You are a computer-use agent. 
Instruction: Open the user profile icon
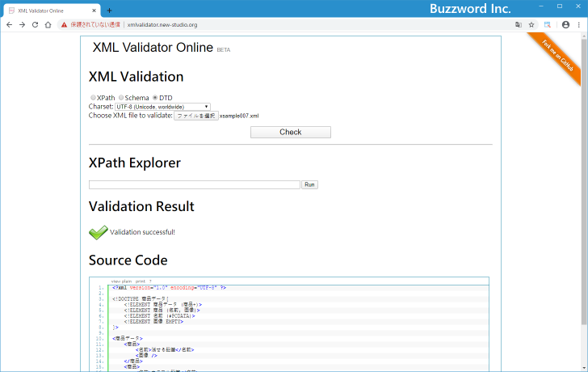[565, 25]
